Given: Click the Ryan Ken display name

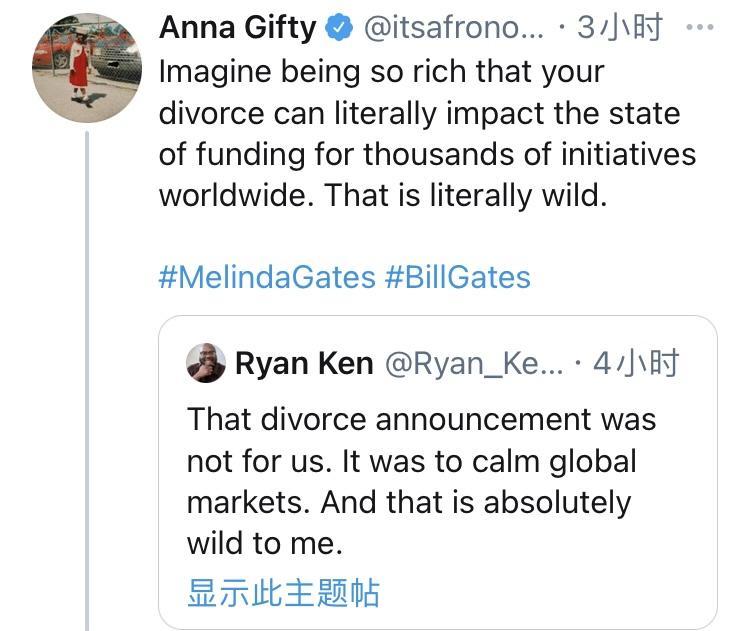Looking at the screenshot, I should 304,364.
